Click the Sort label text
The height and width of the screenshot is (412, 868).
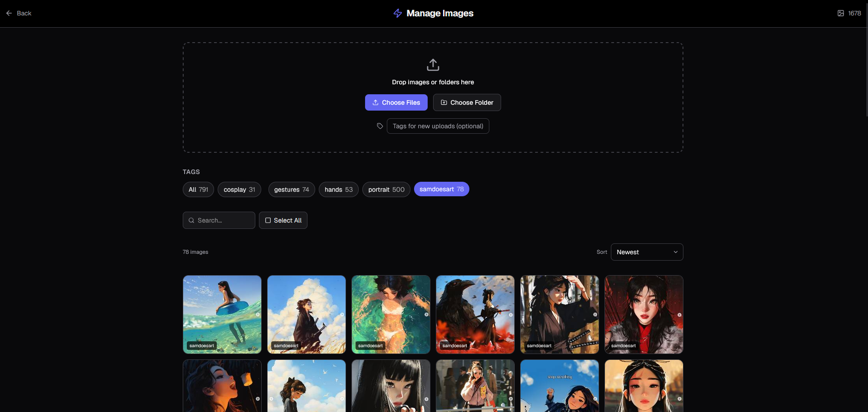[x=602, y=252]
